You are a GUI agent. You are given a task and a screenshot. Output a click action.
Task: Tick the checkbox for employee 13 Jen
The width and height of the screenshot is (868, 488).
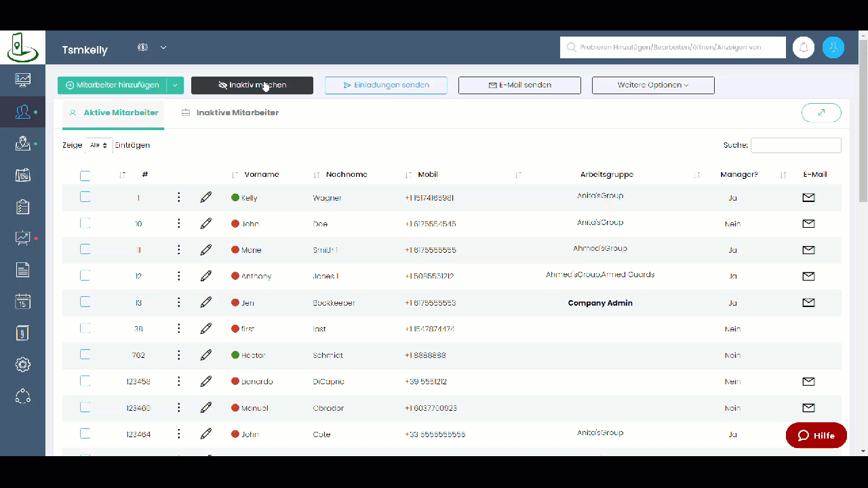[x=85, y=302]
